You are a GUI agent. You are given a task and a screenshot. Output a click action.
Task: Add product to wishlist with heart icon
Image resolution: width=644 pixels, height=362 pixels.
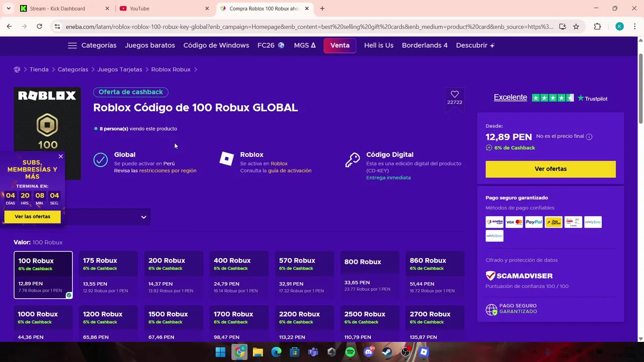(455, 94)
